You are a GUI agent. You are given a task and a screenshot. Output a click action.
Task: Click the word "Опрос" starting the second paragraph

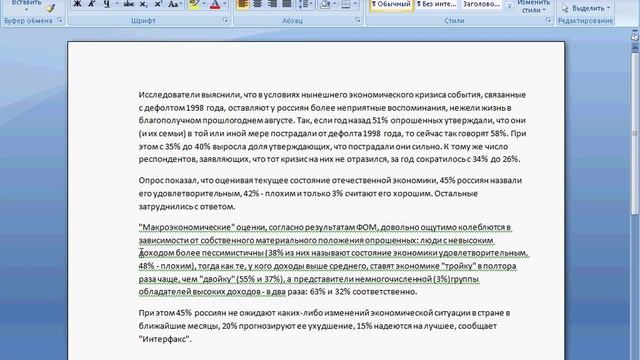pos(151,180)
